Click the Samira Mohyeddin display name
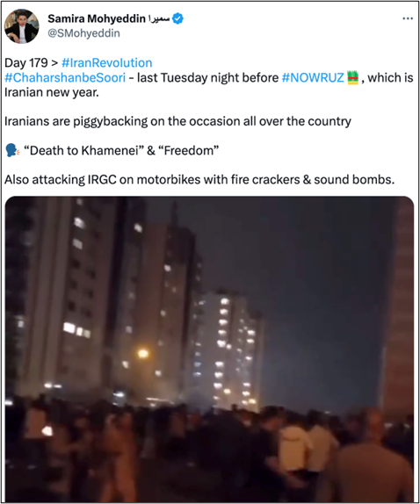The image size is (420, 504). click(x=97, y=18)
